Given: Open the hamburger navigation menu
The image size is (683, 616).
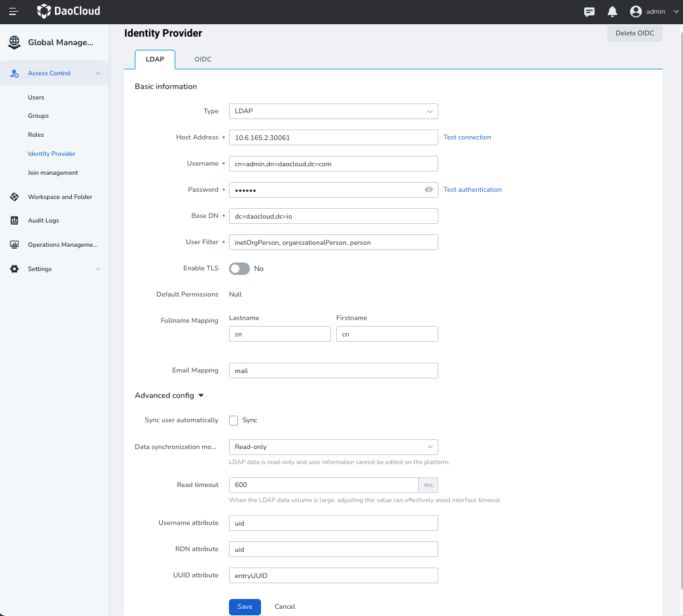Looking at the screenshot, I should (14, 12).
